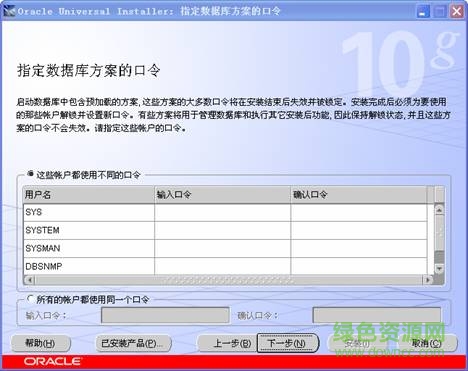
Task: Select the SYS username row
Action: (x=89, y=212)
